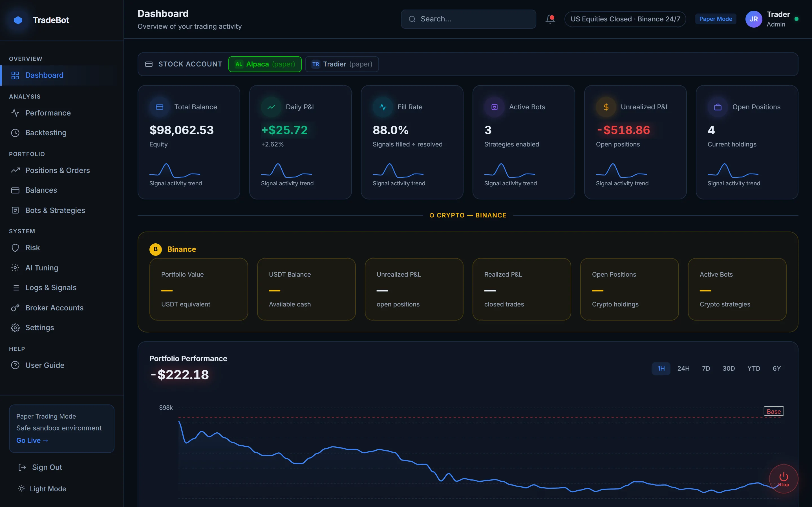
Task: Select the Alpaca paper stock account
Action: pos(265,64)
